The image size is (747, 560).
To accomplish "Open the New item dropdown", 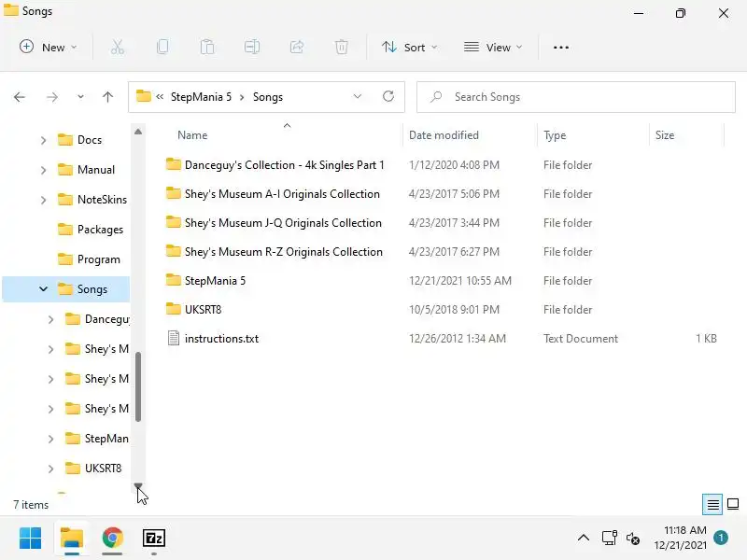I will point(49,48).
